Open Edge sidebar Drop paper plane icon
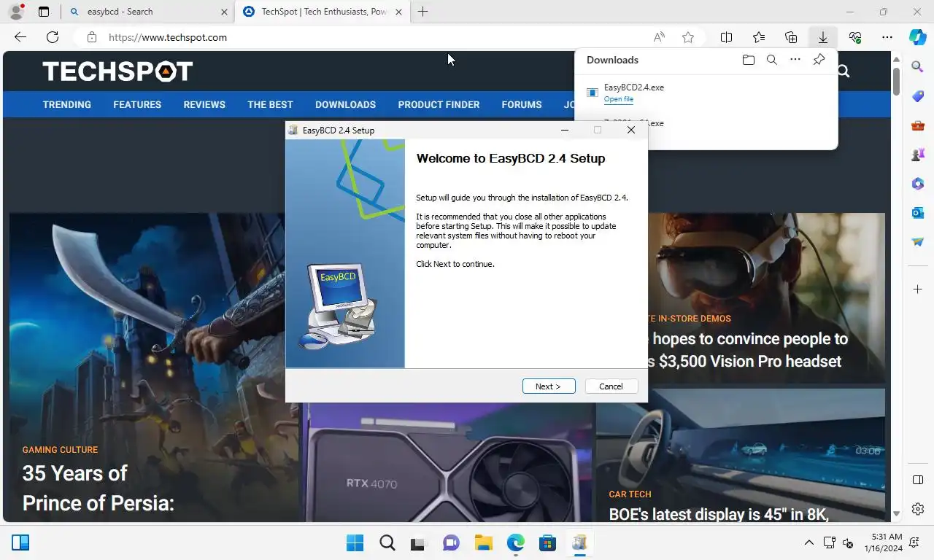This screenshot has width=934, height=560. 918,242
